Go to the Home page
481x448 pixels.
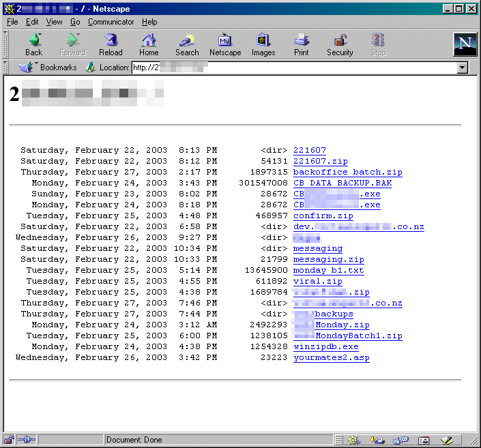coord(149,44)
